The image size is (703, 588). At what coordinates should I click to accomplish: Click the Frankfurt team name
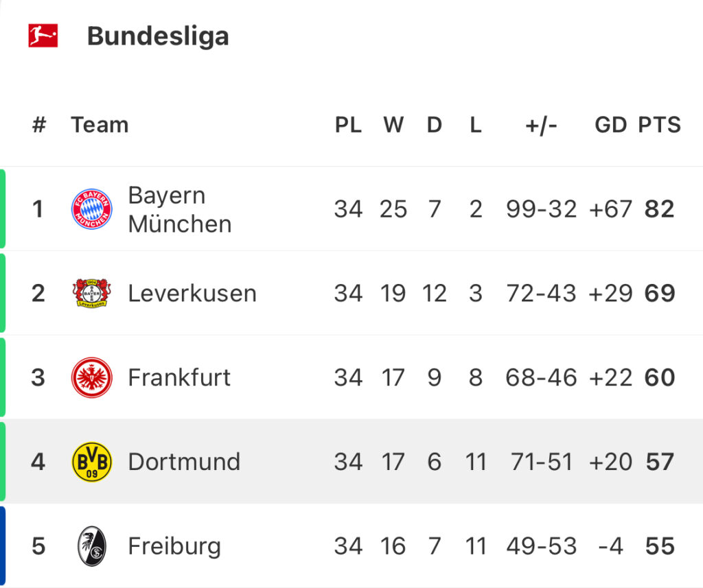[179, 377]
